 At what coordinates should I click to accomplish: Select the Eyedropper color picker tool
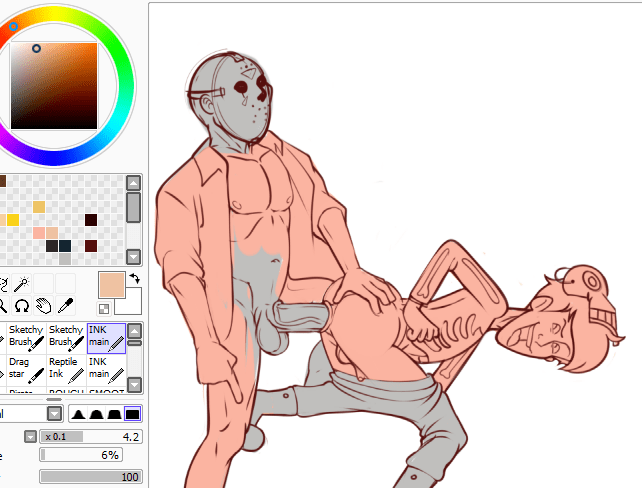click(67, 306)
